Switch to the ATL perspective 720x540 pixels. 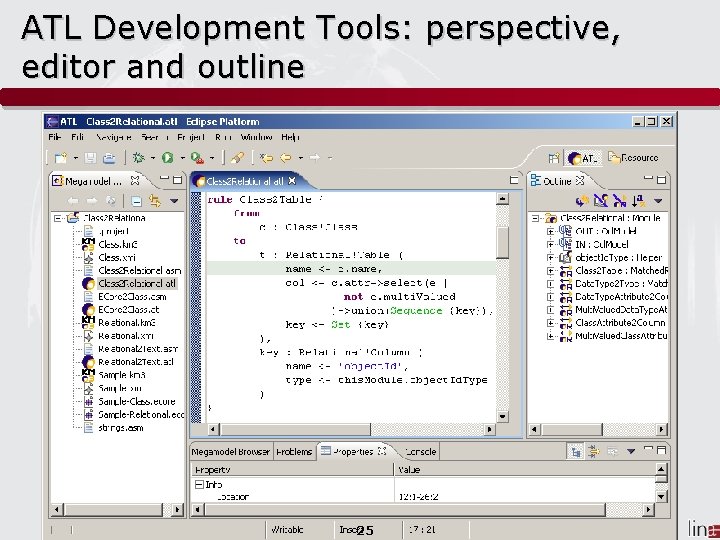[582, 158]
